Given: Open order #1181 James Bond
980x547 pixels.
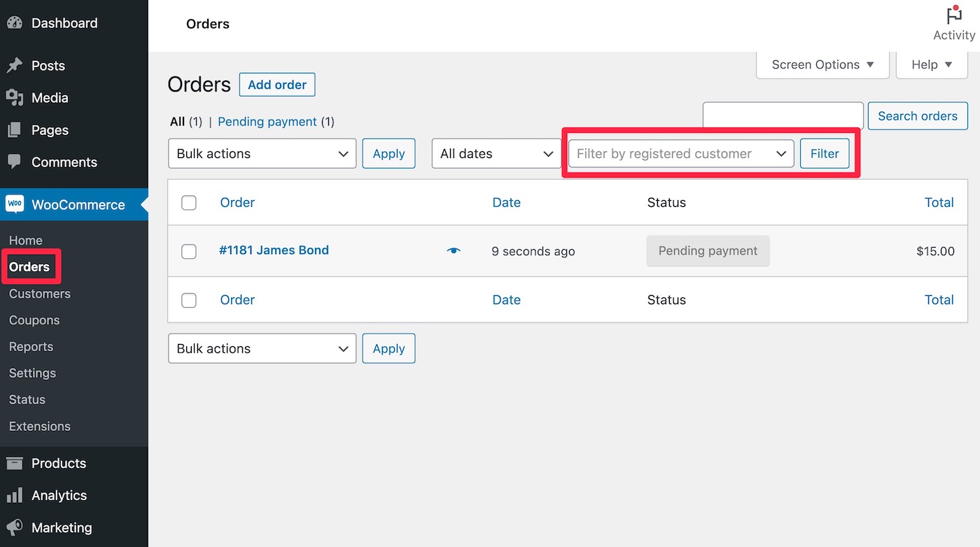Looking at the screenshot, I should (x=274, y=250).
